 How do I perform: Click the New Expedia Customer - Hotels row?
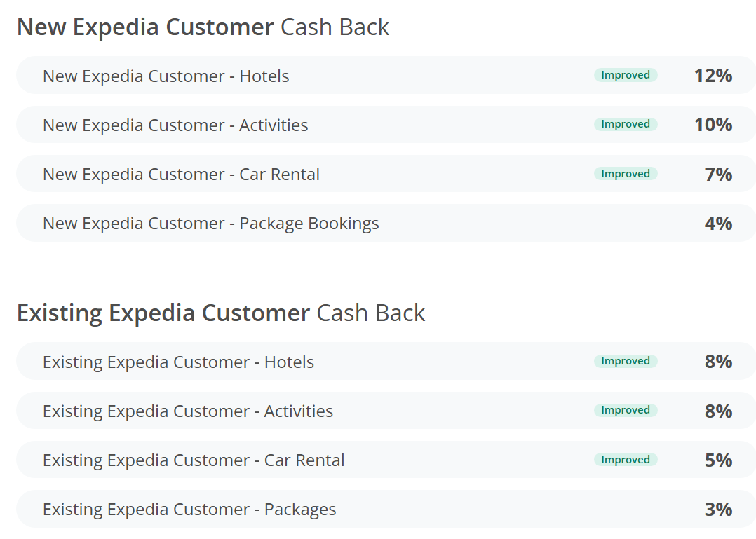(x=386, y=75)
